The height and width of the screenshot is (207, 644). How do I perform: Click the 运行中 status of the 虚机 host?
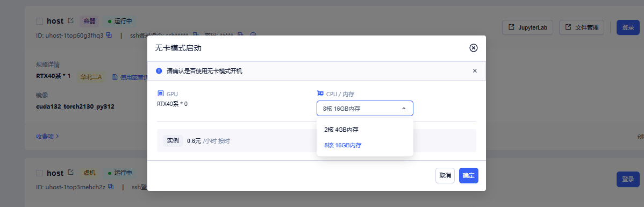(x=119, y=173)
